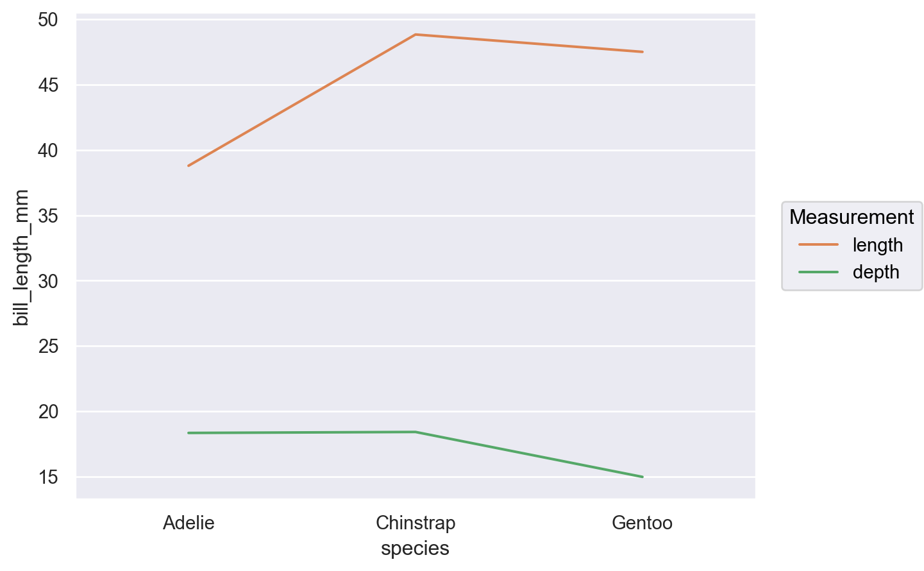Click the Chinstrap x-axis tick label
924x571 pixels.
[x=416, y=523]
